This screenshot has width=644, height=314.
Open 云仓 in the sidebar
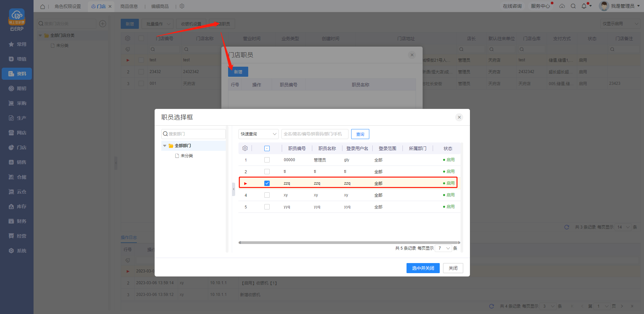17,192
